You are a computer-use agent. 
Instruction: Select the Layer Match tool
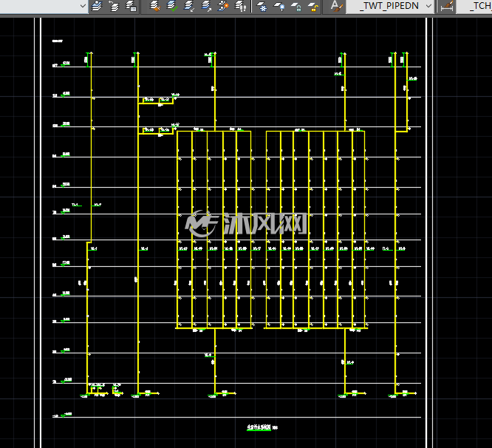tap(154, 6)
